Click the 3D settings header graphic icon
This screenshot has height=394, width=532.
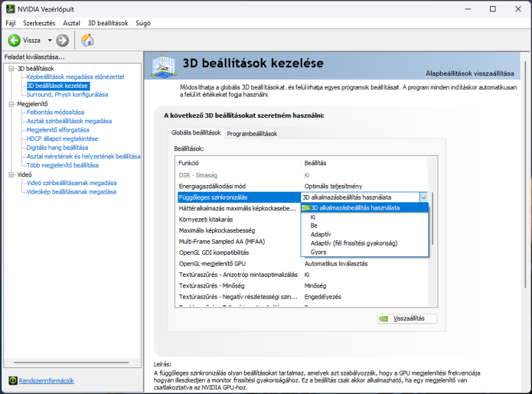click(164, 65)
